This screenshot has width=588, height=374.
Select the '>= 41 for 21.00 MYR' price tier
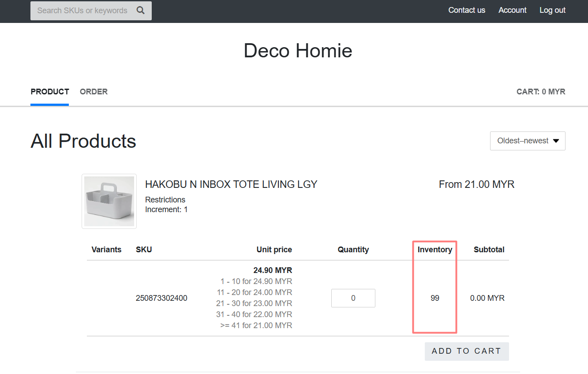tap(256, 325)
